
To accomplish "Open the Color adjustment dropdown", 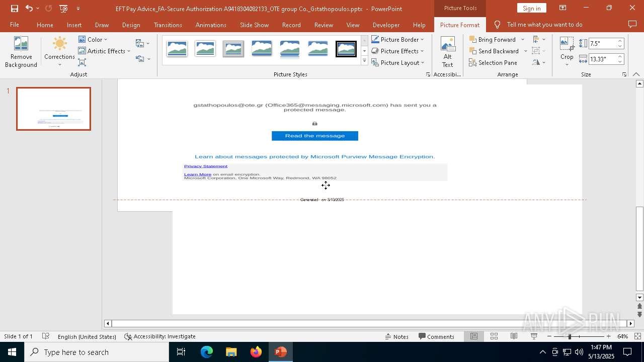I will (x=93, y=39).
